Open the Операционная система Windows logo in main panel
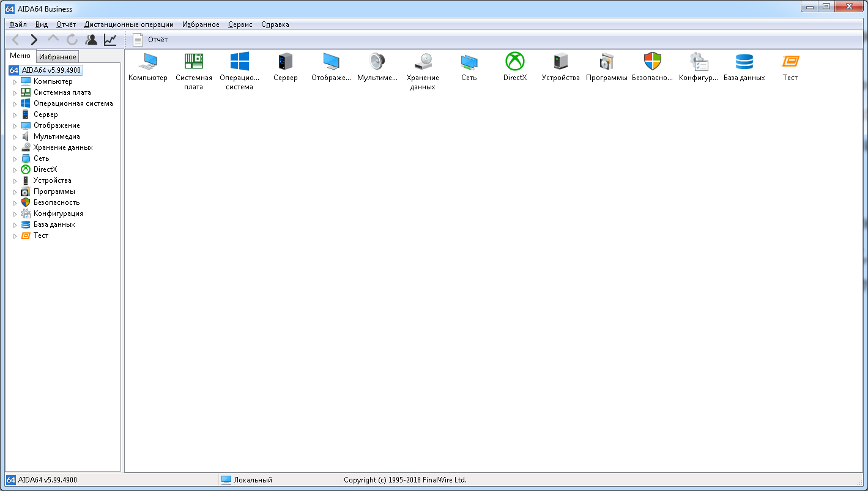The width and height of the screenshot is (868, 491). (x=239, y=62)
